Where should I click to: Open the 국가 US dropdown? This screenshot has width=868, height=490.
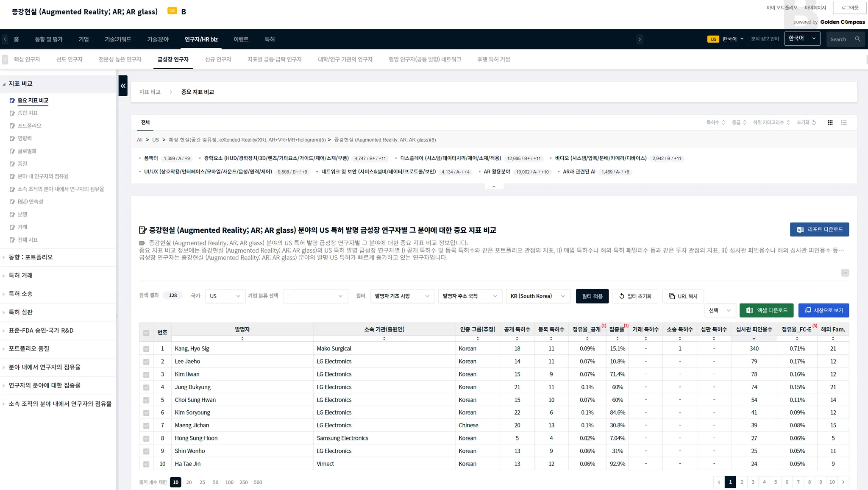225,296
